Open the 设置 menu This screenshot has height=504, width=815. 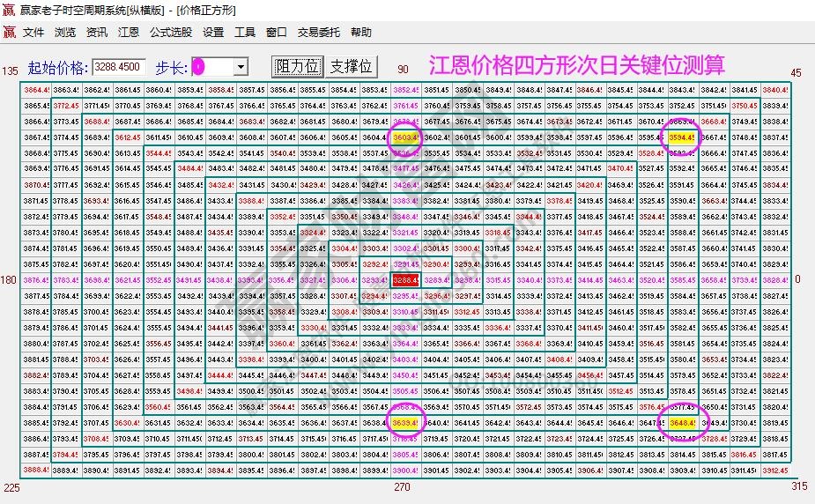[213, 33]
